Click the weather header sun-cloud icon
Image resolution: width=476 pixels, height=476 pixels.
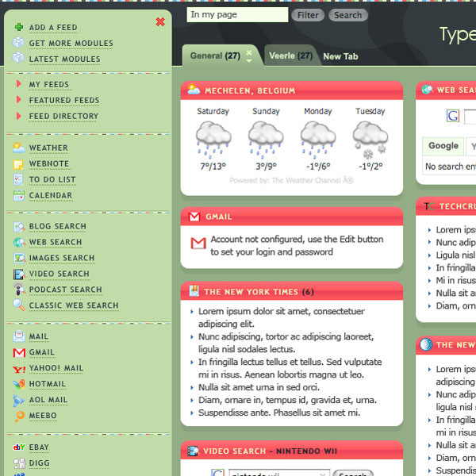[x=194, y=89]
